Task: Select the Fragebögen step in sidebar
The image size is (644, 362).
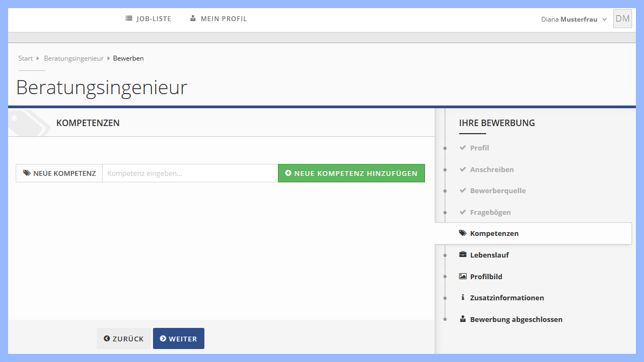Action: (x=490, y=212)
